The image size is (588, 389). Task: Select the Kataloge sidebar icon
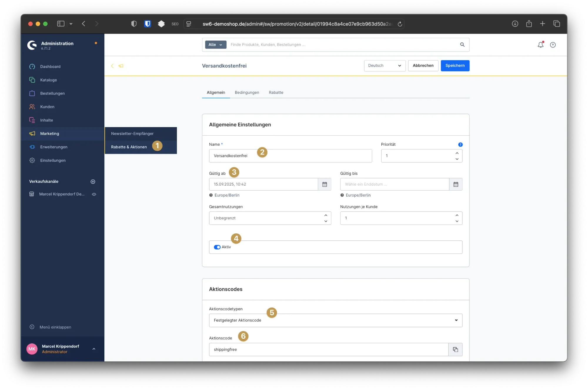[32, 80]
